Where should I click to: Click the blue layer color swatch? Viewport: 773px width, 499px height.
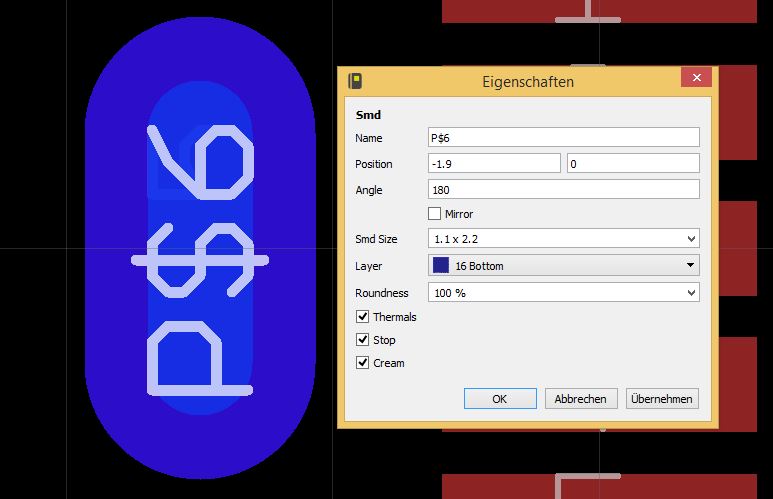440,265
